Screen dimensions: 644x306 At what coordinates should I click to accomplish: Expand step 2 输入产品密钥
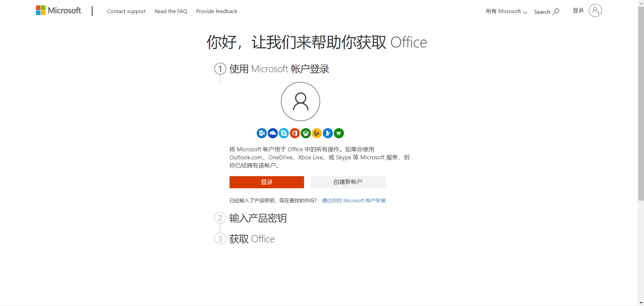(258, 218)
